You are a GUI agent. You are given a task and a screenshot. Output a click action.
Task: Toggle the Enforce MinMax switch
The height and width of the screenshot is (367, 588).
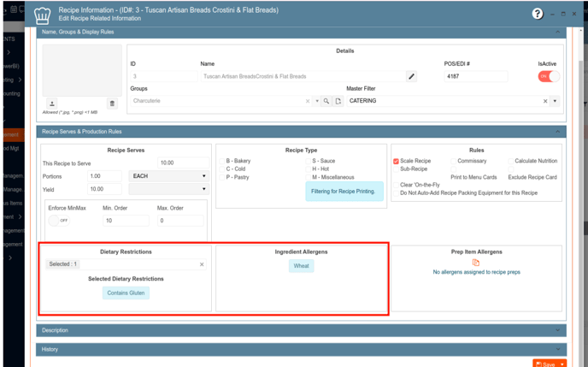coord(59,221)
